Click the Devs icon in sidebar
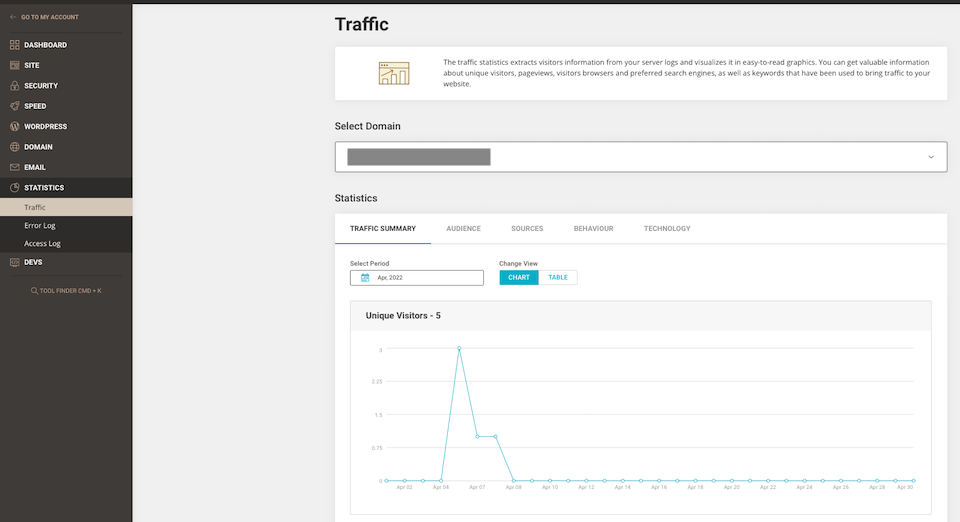The image size is (960, 522). 15,262
